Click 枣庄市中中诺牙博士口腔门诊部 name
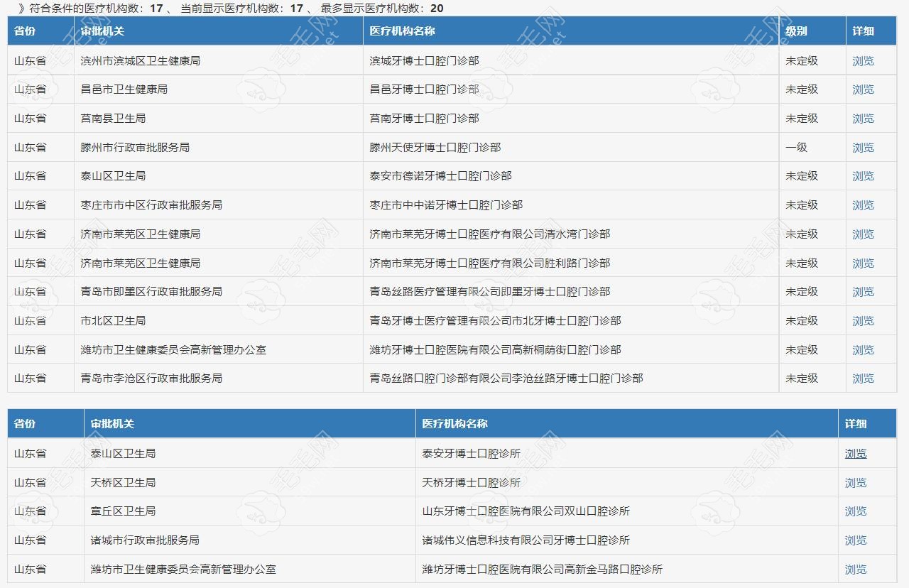The height and width of the screenshot is (588, 909). (x=446, y=205)
